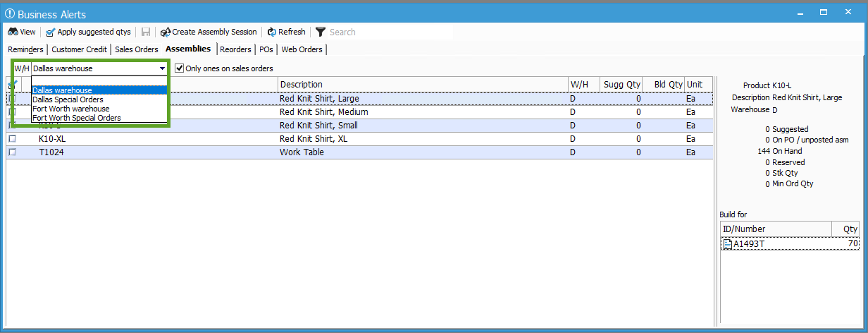
Task: Click the Save floppy disk icon
Action: pos(146,32)
